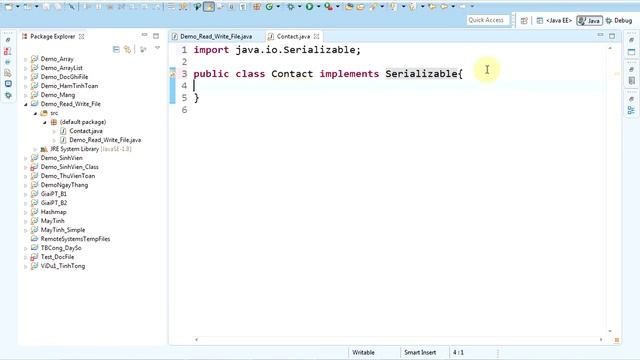Minimize the editor area
The height and width of the screenshot is (360, 640).
click(x=600, y=36)
